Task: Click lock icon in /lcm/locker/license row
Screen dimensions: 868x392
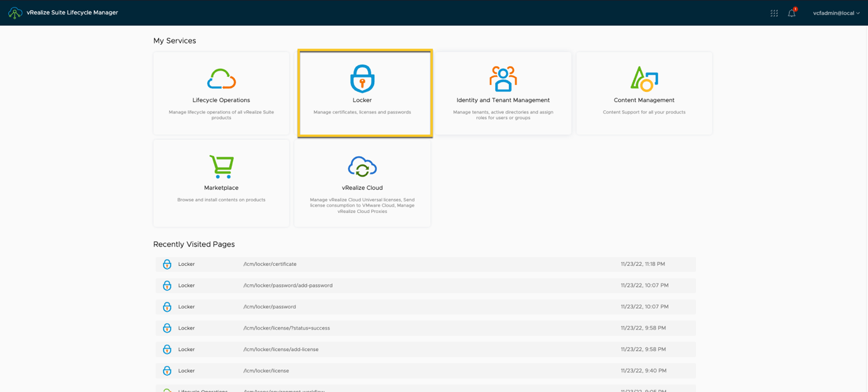Action: click(167, 371)
